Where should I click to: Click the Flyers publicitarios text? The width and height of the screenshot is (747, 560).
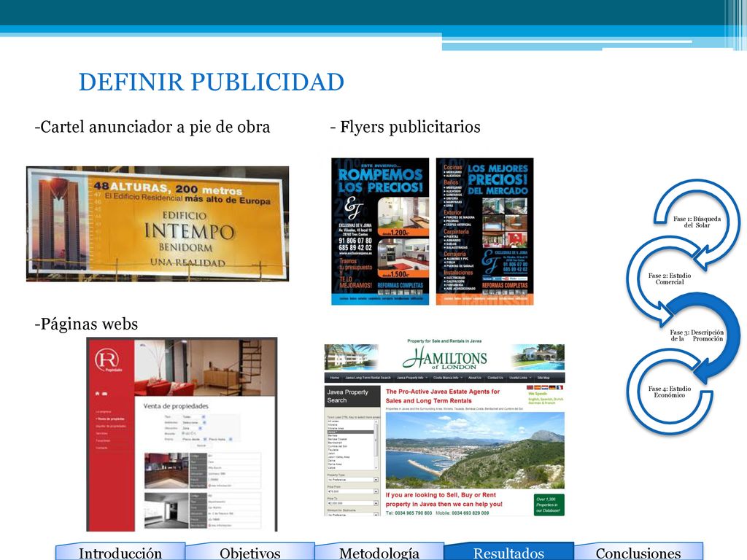pyautogui.click(x=406, y=127)
